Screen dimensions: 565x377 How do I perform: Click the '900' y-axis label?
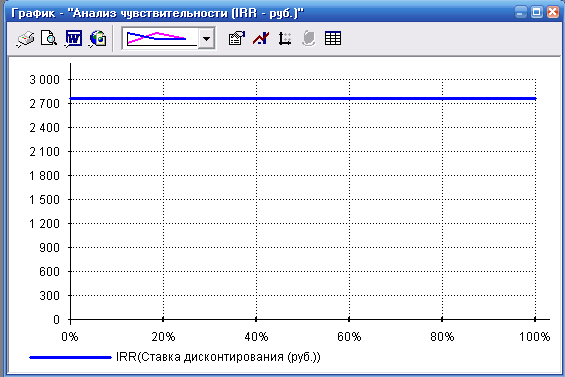tap(50, 248)
